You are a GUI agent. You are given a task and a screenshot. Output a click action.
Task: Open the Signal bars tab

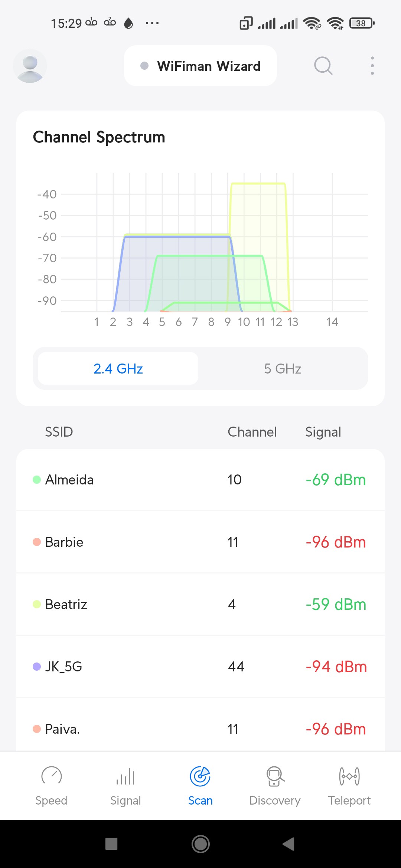pos(125,777)
